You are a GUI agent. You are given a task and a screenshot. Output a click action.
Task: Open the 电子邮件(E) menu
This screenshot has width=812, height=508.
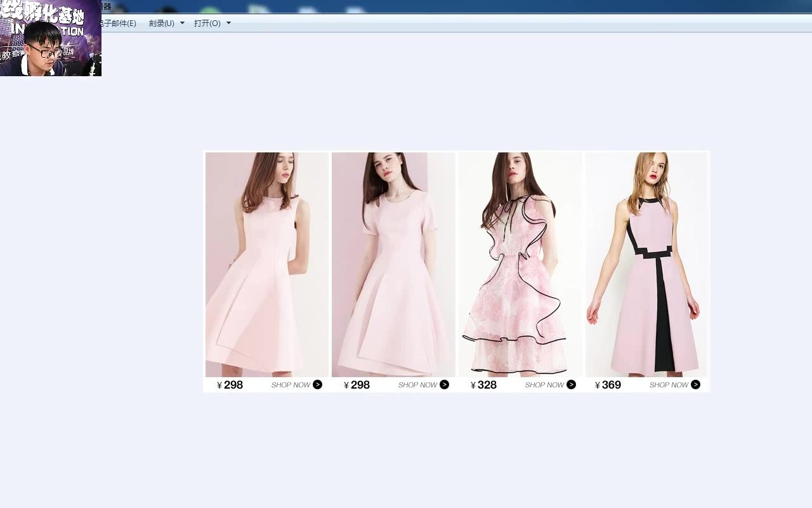[119, 23]
